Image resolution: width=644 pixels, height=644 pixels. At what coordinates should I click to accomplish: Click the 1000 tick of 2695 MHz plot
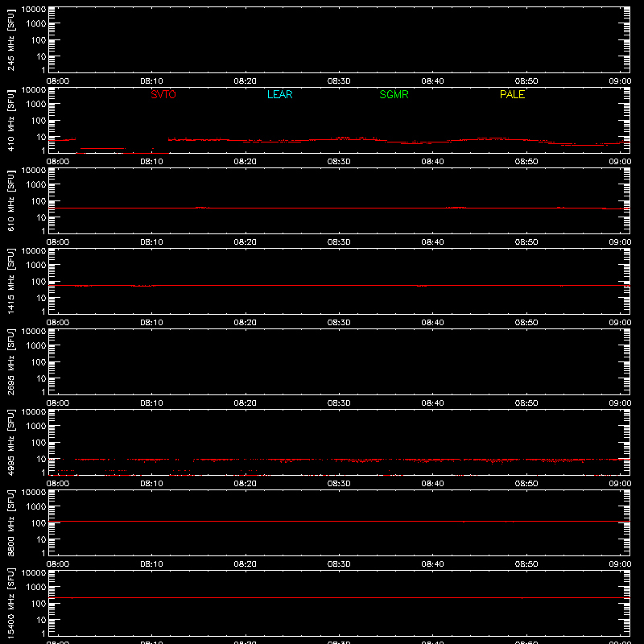[36, 346]
